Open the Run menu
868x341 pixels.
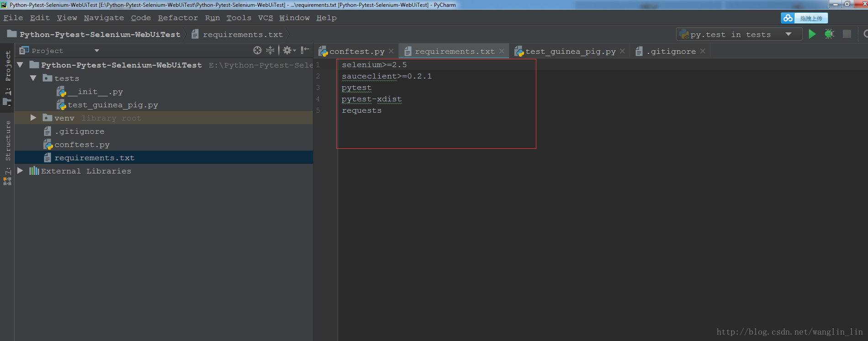[x=212, y=18]
